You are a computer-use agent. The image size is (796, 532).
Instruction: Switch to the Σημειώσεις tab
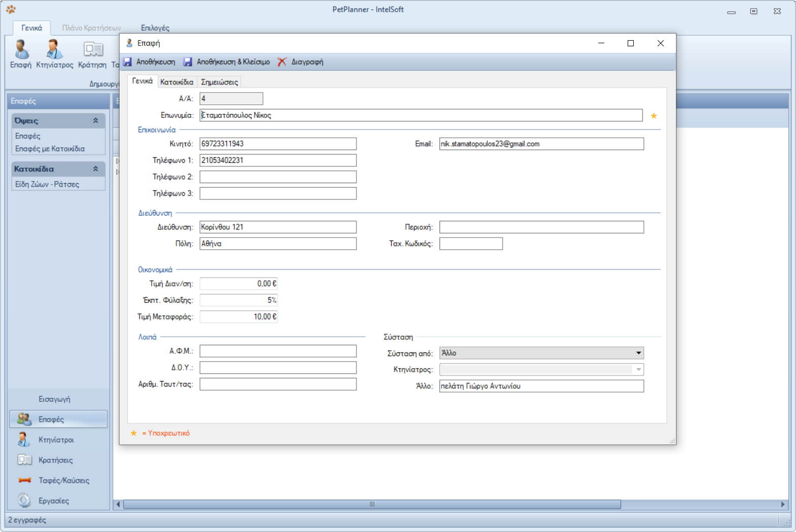219,82
